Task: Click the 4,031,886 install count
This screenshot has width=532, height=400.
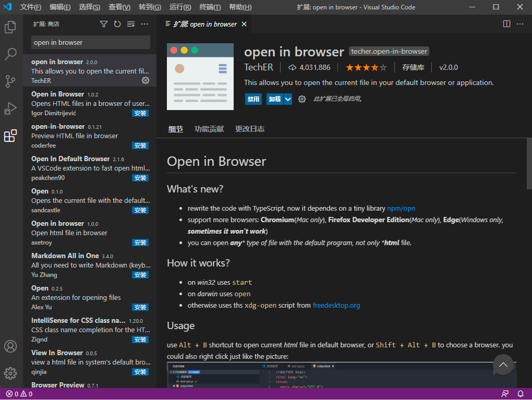Action: (x=309, y=67)
